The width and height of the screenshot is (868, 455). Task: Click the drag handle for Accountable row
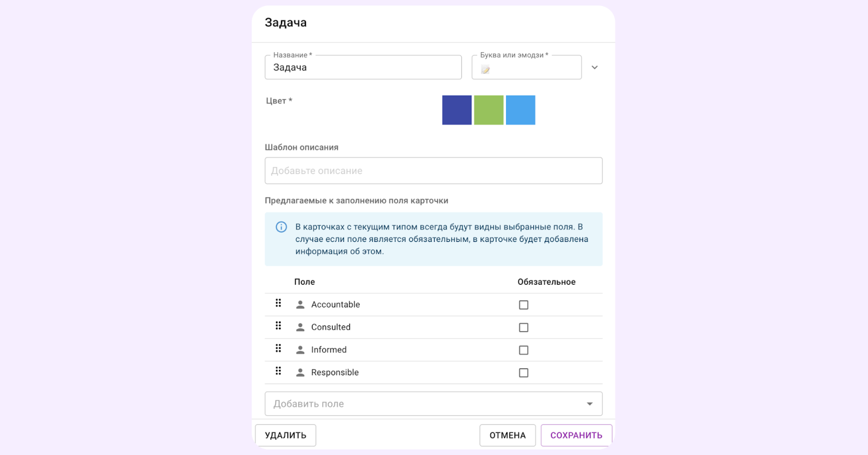click(x=278, y=303)
